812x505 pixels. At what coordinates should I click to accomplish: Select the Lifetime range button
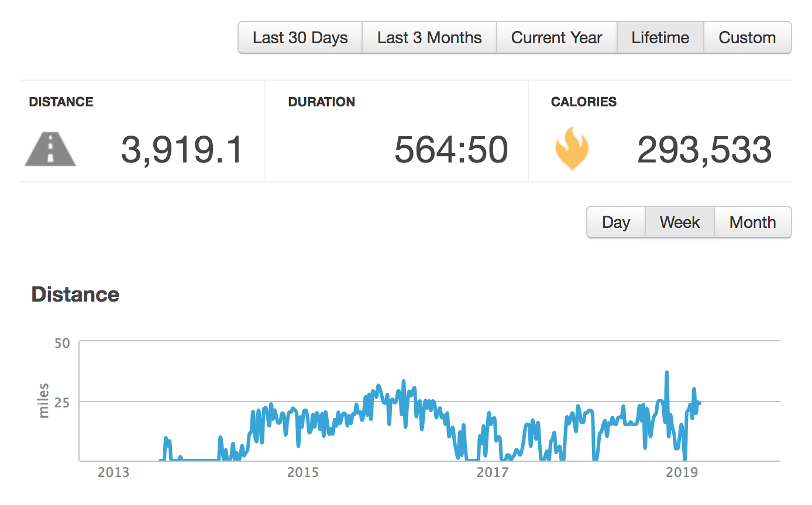(x=660, y=38)
